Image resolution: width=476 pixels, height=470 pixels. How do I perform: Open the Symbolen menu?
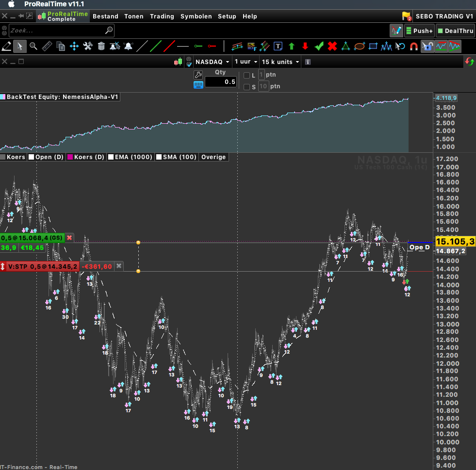(x=196, y=16)
